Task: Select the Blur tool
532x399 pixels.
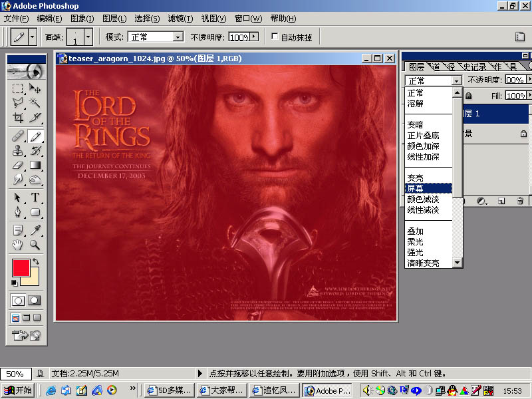Action: [18, 179]
